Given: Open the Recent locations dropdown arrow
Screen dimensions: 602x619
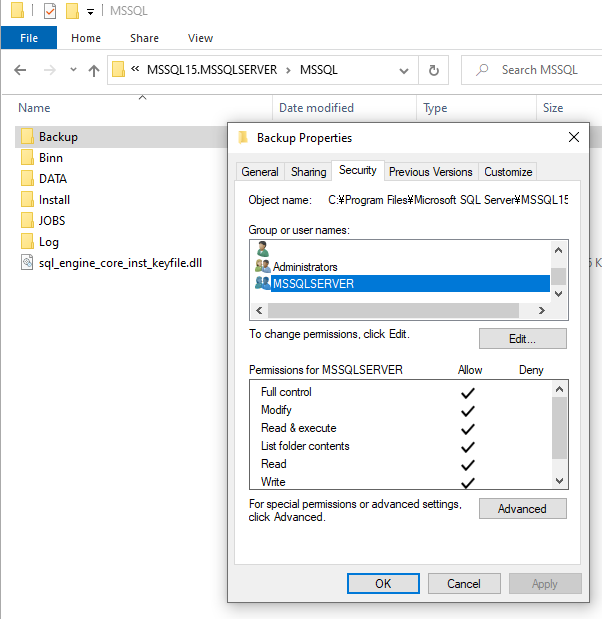Looking at the screenshot, I should coord(71,71).
